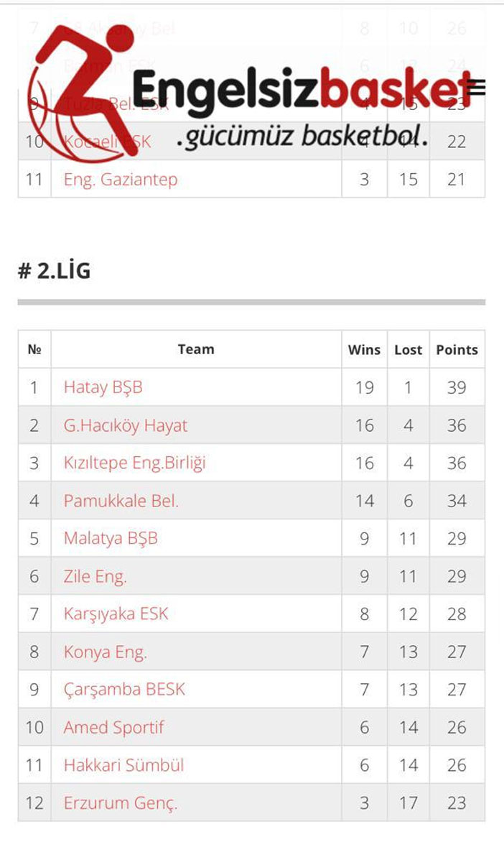Click the Points column header
This screenshot has height=865, width=504.
tap(457, 350)
